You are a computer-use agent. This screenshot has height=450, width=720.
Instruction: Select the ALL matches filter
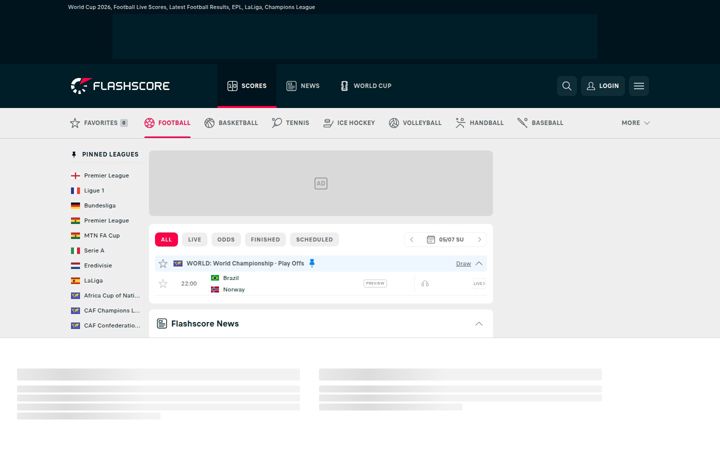[166, 239]
